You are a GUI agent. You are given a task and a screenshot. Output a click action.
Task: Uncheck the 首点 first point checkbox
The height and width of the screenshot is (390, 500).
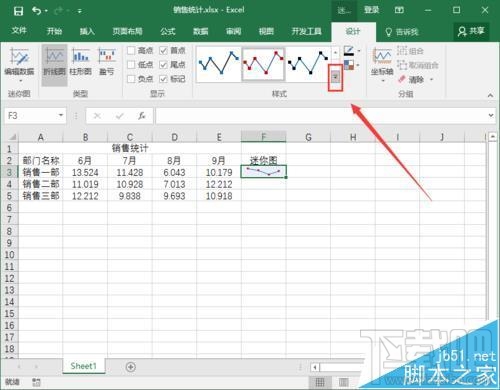163,50
